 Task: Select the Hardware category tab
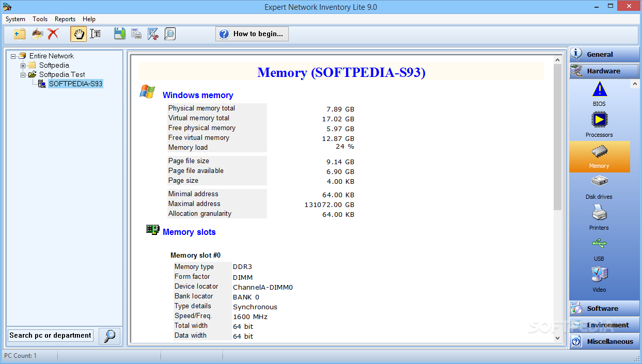(x=605, y=71)
